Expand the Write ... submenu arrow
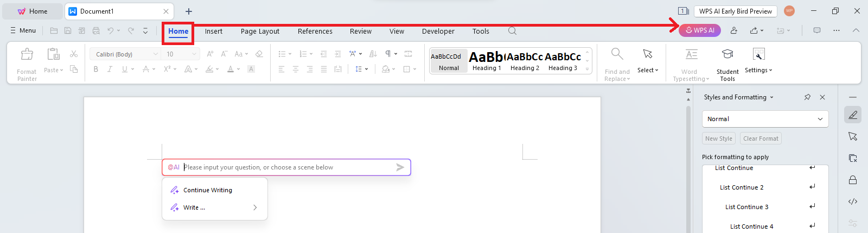Screen dimensions: 868x233 pos(255,207)
